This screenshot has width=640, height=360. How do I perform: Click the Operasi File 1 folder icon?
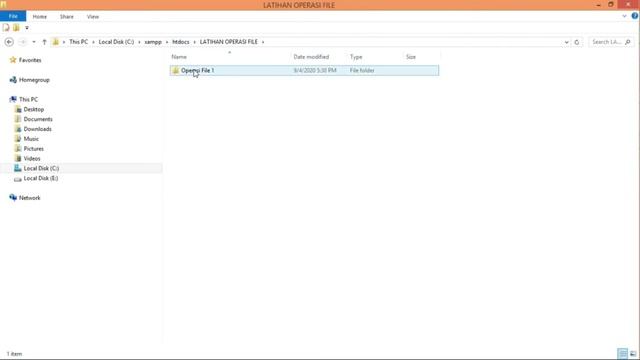pyautogui.click(x=176, y=70)
